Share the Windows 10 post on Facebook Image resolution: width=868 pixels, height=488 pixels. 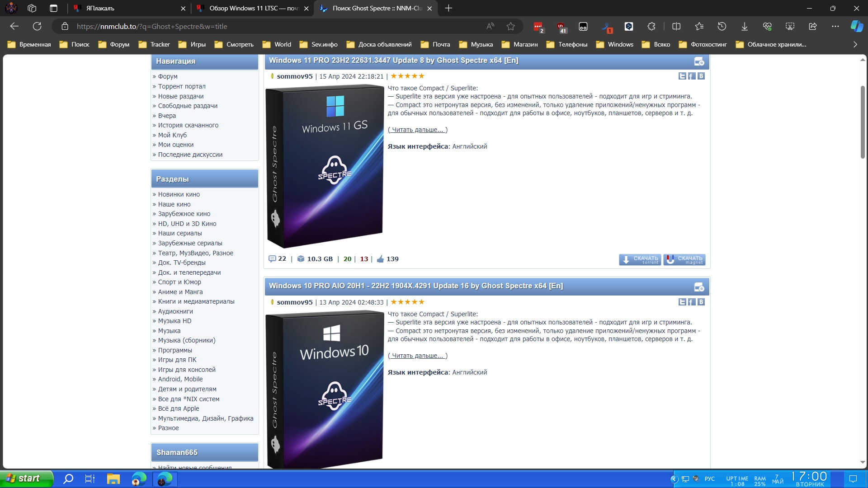click(692, 302)
